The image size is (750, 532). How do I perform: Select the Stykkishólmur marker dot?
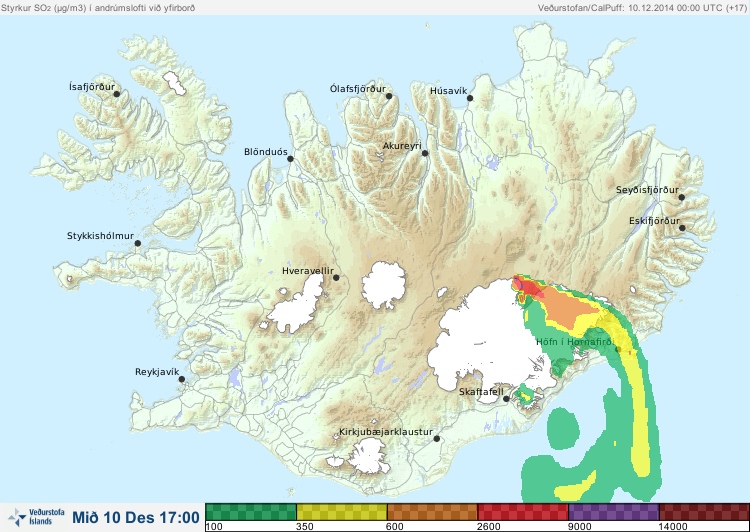point(138,243)
